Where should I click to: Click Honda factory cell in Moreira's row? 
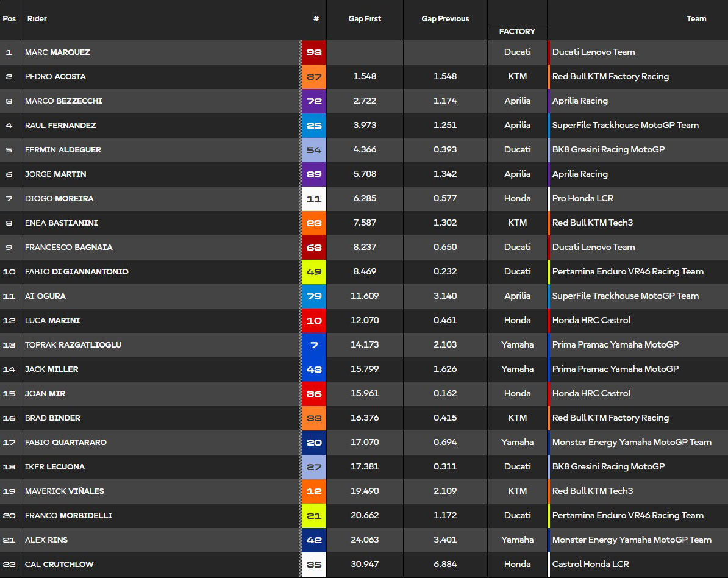coord(517,198)
